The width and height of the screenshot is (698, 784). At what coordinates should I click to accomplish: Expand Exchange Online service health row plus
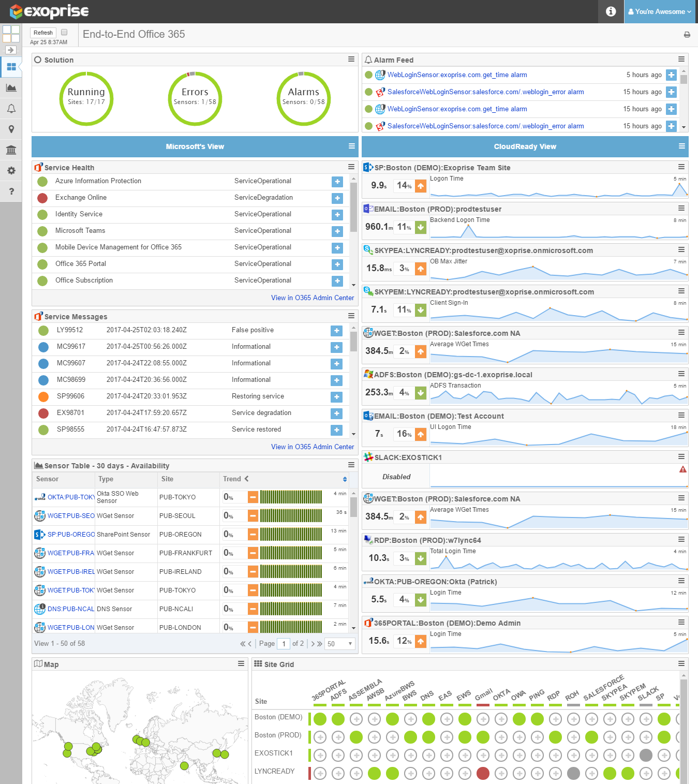click(337, 198)
